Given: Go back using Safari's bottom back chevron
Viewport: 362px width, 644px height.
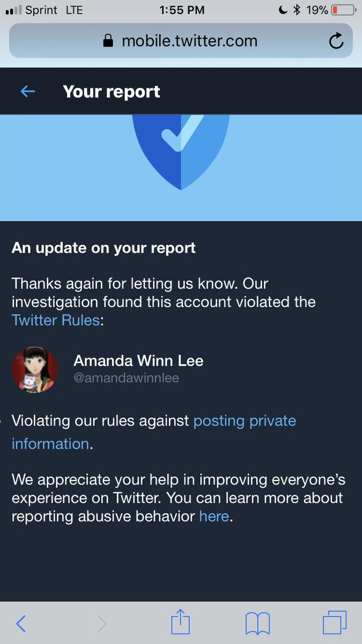Looking at the screenshot, I should click(21, 624).
